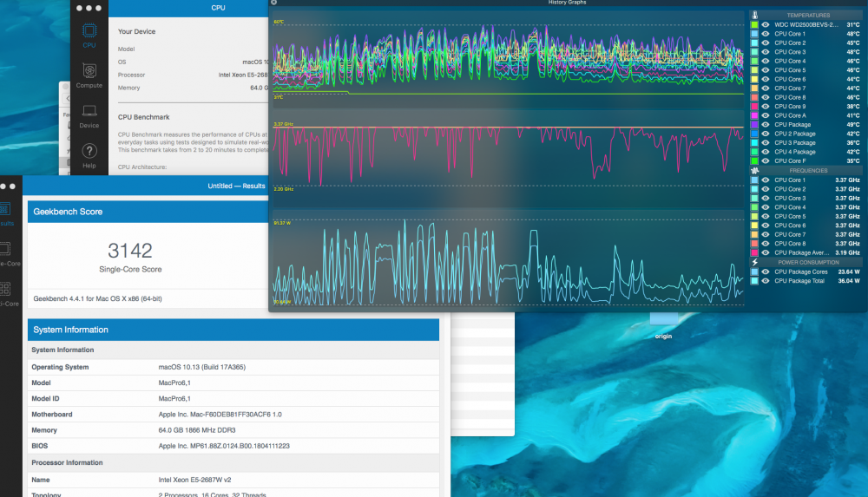This screenshot has width=868, height=497.
Task: Open the pink swatch for CPU Core 9
Action: (x=754, y=107)
